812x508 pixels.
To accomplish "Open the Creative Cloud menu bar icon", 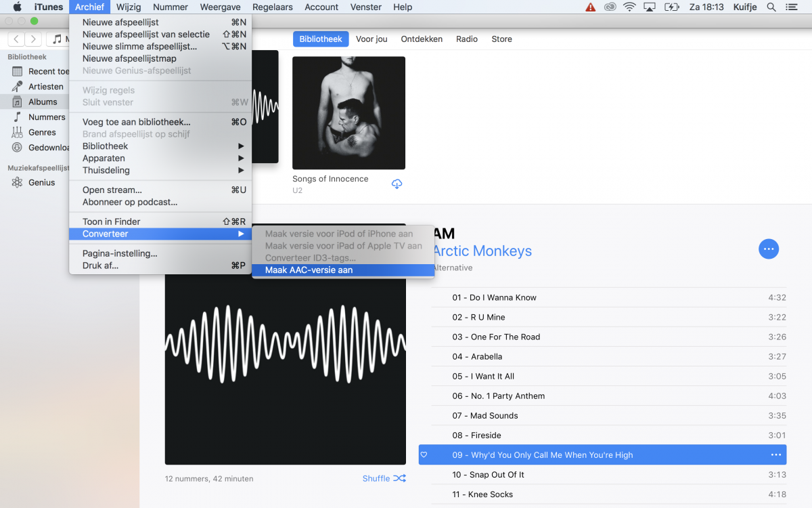I will click(610, 7).
